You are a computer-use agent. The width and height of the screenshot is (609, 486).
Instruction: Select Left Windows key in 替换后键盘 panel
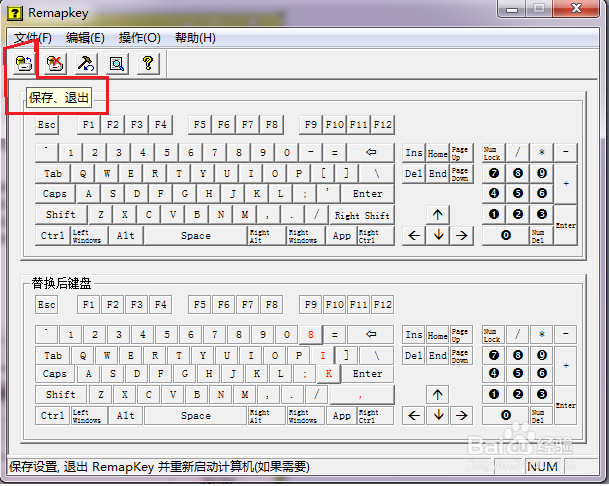point(89,416)
